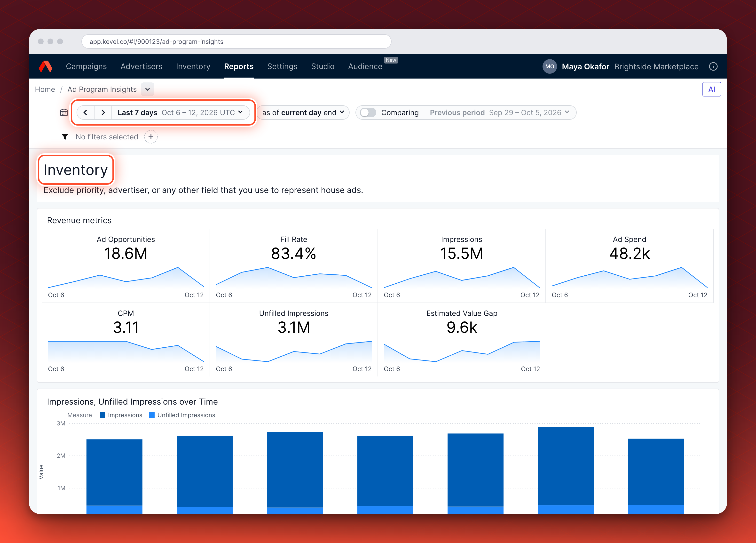Open the Settings tab
Image resolution: width=756 pixels, height=543 pixels.
tap(282, 66)
